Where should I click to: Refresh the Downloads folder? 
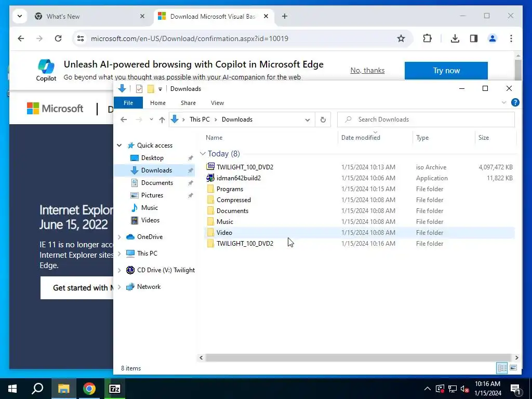coord(323,119)
